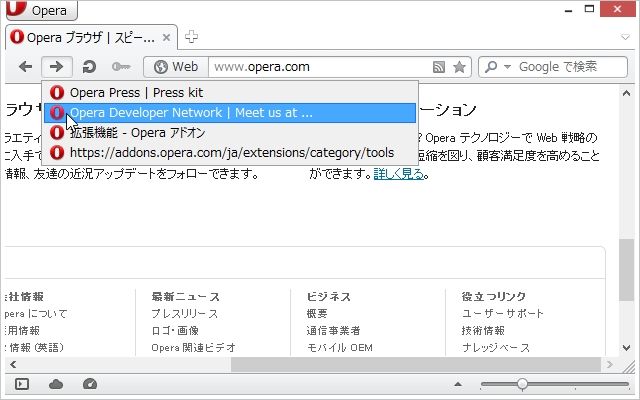Open closed tabs dropdown at tab bar end
The width and height of the screenshot is (640, 400).
[625, 37]
